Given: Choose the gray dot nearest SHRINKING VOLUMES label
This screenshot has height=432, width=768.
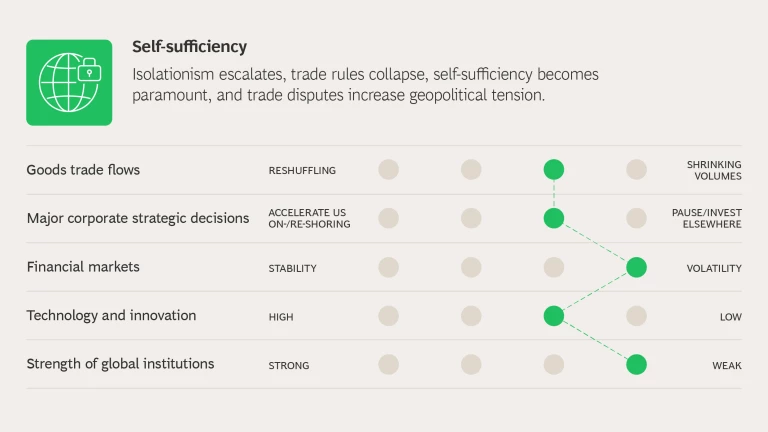Looking at the screenshot, I should coord(636,170).
